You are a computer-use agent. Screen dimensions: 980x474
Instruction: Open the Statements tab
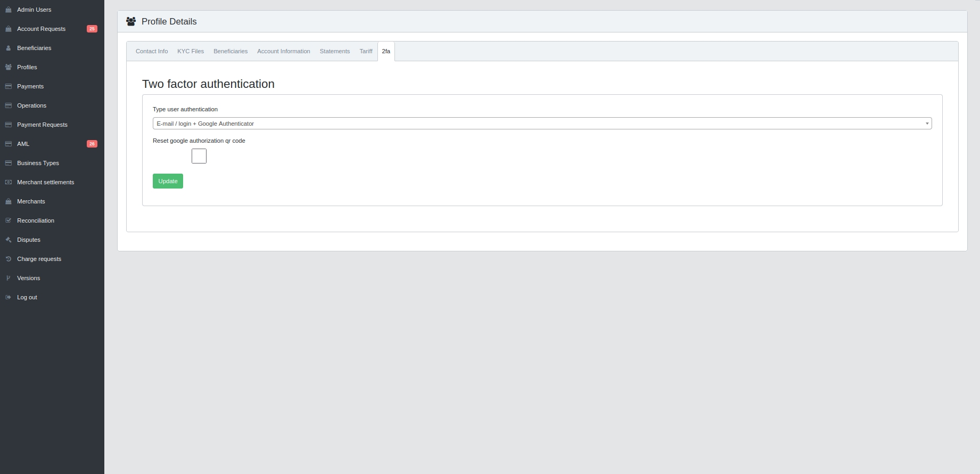tap(335, 52)
